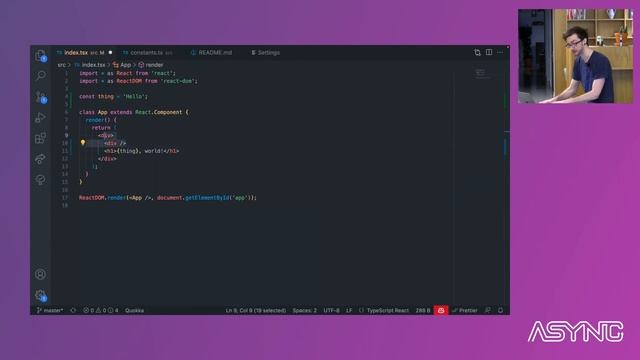Click src in the breadcrumb

pyautogui.click(x=61, y=65)
